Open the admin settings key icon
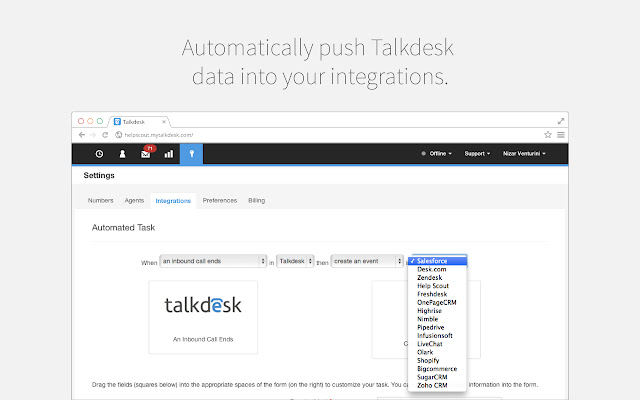Viewport: 640px width, 400px height. pyautogui.click(x=191, y=154)
